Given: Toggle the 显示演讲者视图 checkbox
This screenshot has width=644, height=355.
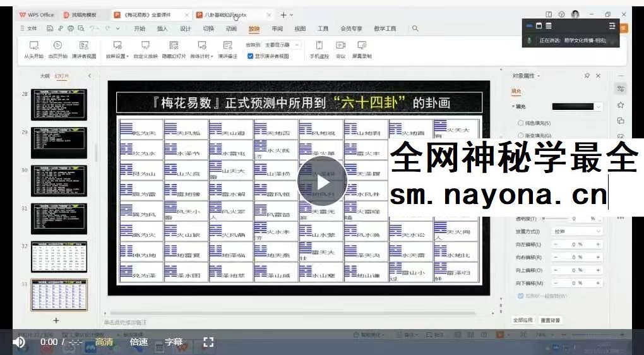Looking at the screenshot, I should tap(250, 56).
